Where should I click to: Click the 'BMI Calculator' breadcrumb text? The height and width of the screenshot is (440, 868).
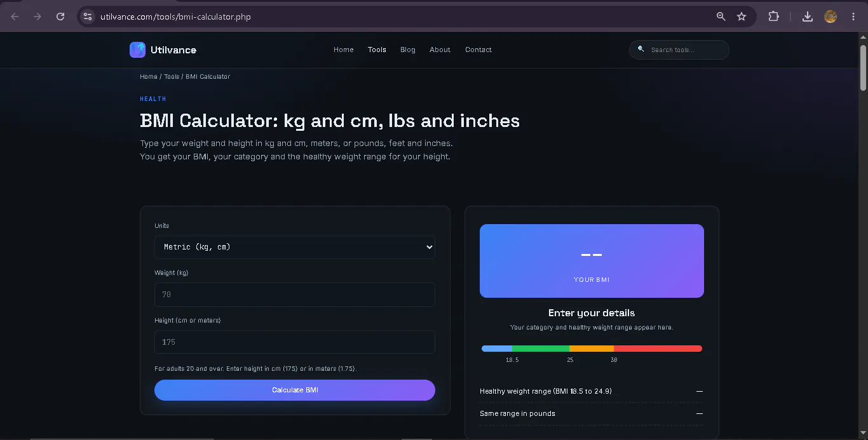point(208,76)
